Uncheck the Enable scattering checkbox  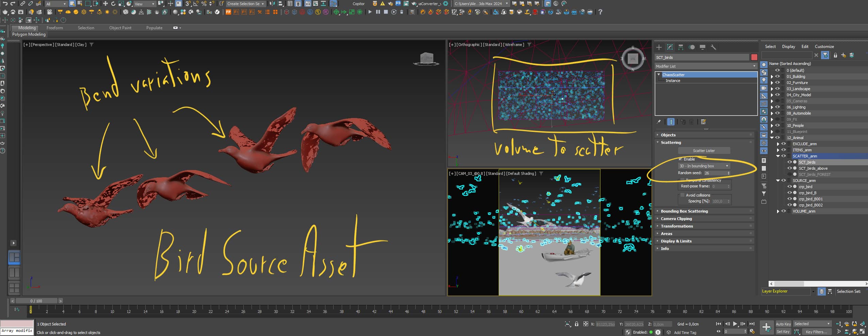pos(681,159)
